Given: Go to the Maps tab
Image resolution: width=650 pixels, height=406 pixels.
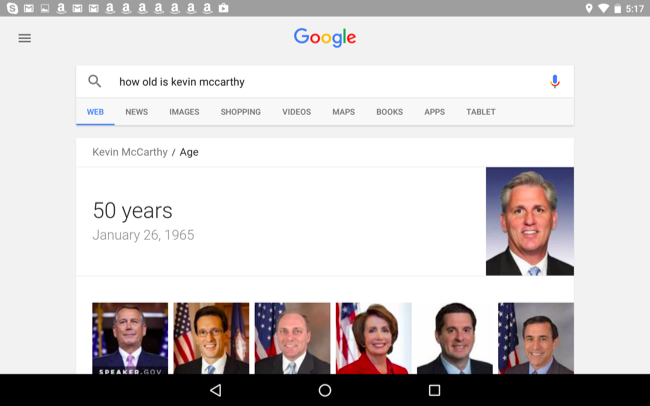Looking at the screenshot, I should click(343, 112).
